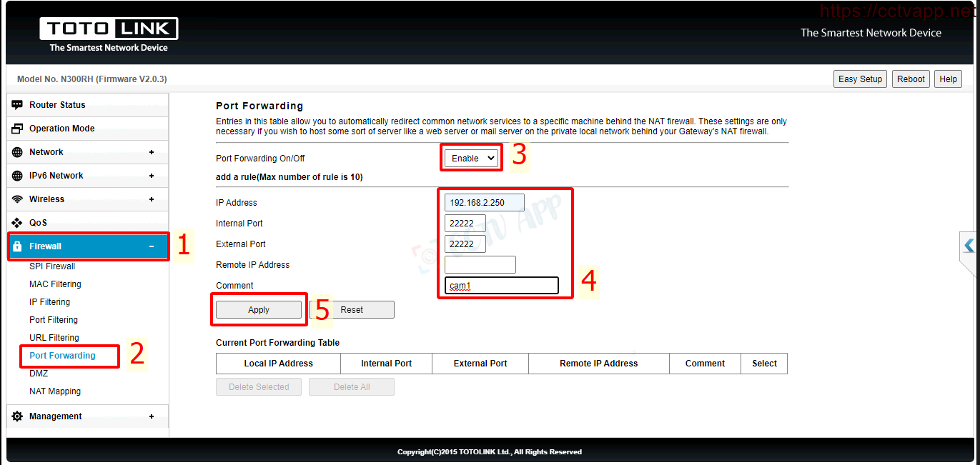Click the IPv6 Network globe icon
This screenshot has width=980, height=465.
pyautogui.click(x=17, y=176)
